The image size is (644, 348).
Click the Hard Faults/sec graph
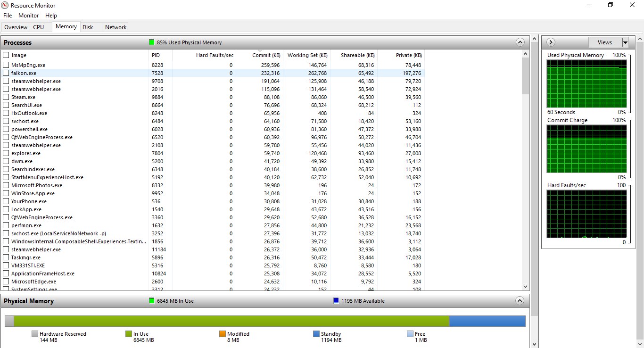pyautogui.click(x=587, y=214)
